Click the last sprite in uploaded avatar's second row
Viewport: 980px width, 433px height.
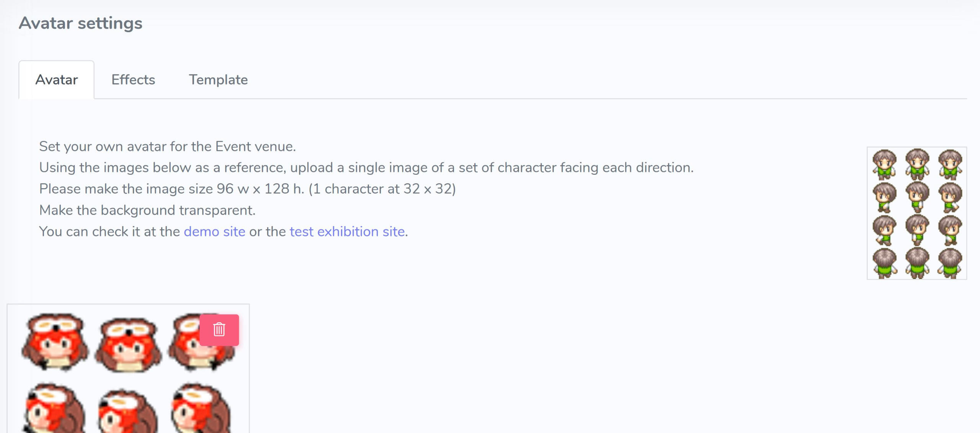(201, 408)
